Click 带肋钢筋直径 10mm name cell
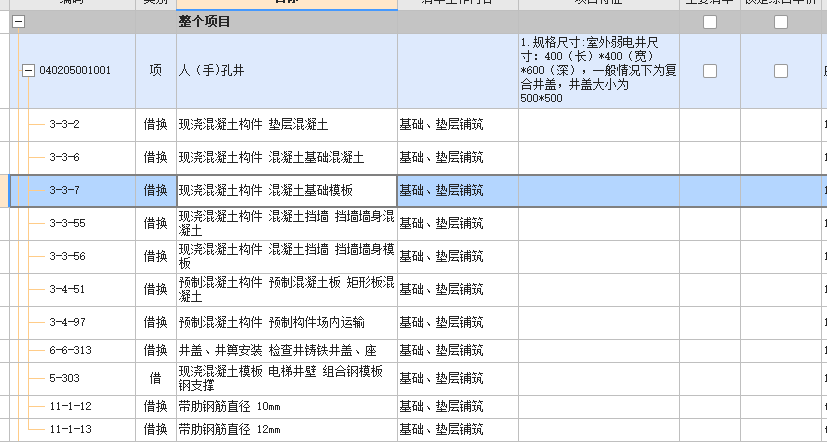Viewport: 827px width, 442px height. click(287, 407)
